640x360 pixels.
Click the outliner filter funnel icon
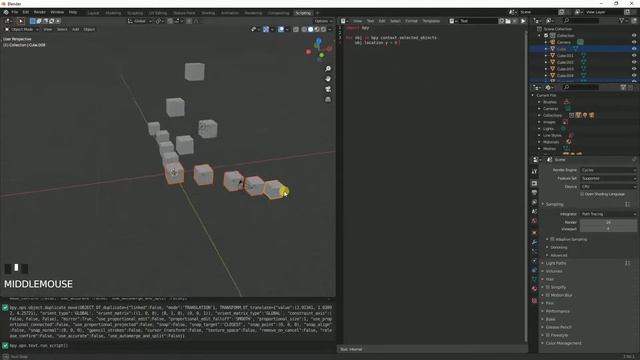pyautogui.click(x=622, y=21)
